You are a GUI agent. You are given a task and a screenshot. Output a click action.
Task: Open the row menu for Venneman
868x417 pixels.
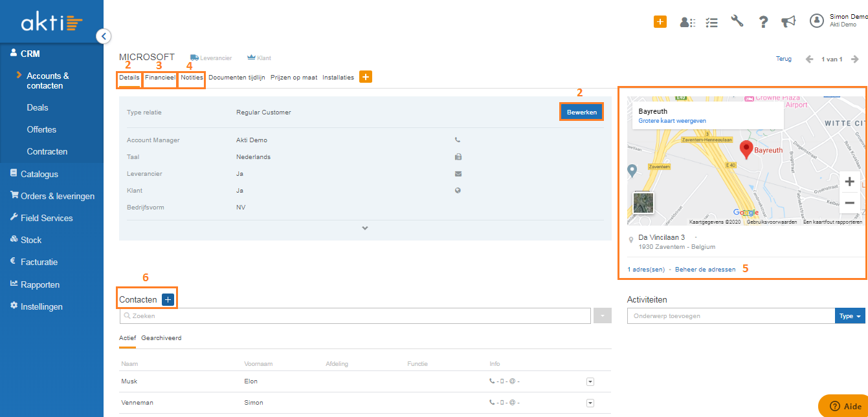590,403
